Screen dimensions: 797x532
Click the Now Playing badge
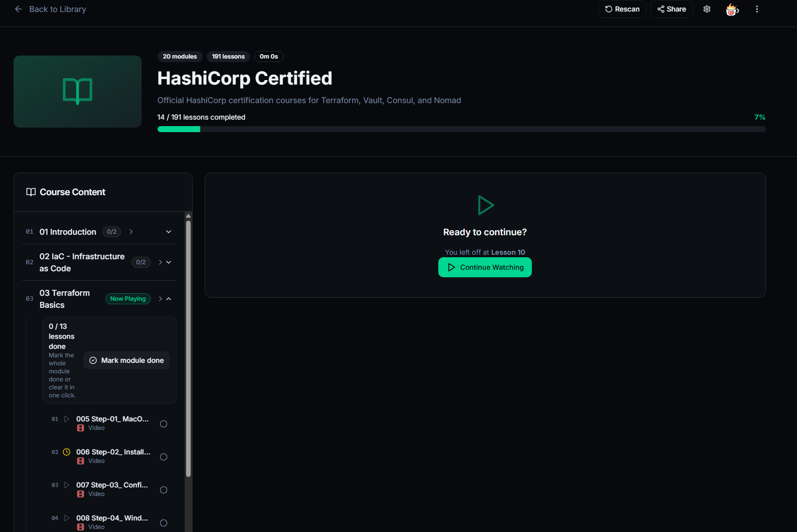click(x=128, y=299)
